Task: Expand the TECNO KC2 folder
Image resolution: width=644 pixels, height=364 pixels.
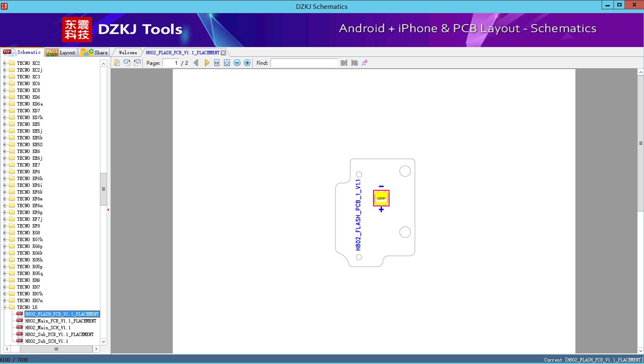Action: click(5, 63)
